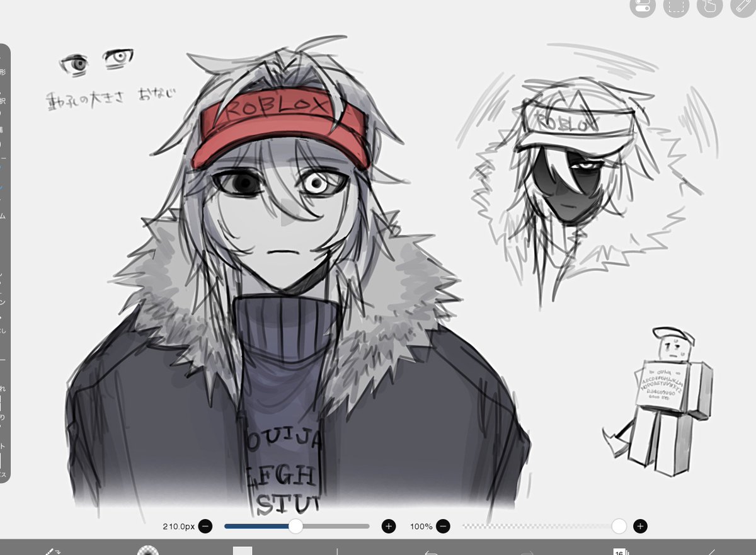
Task: Increase opacity with the plus button
Action: [x=640, y=526]
